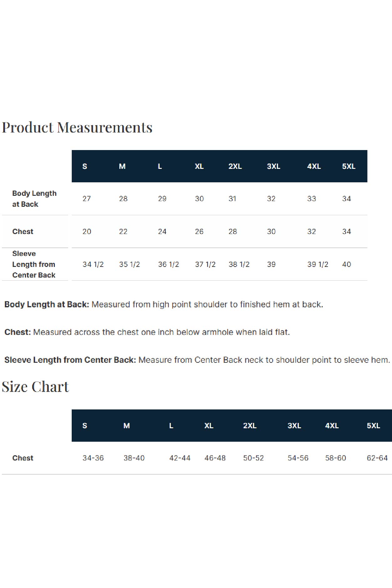This screenshot has width=392, height=588.
Task: Select the Sleeve Length from Center Back row label
Action: [34, 264]
